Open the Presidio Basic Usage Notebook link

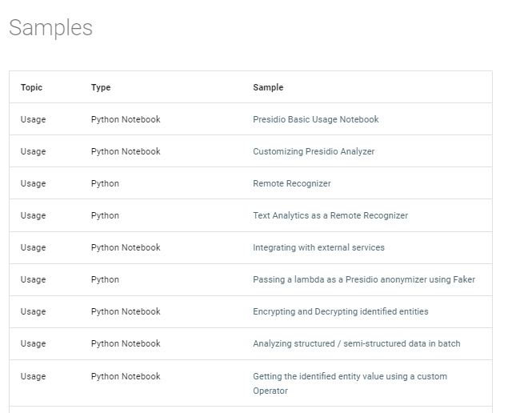[x=315, y=119]
